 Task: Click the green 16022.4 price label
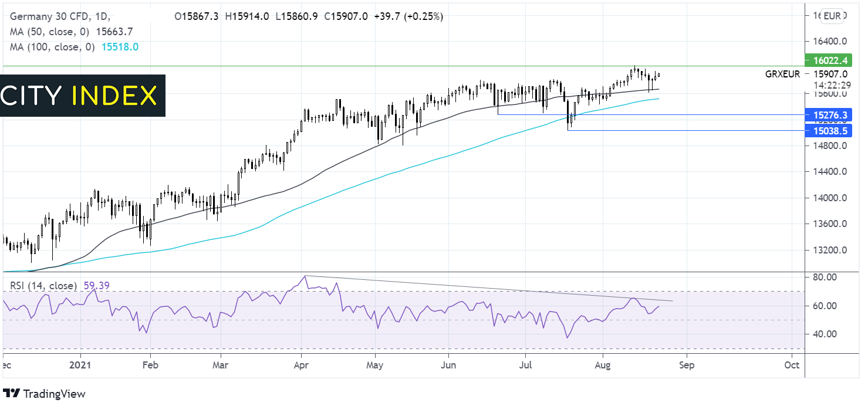click(x=829, y=60)
